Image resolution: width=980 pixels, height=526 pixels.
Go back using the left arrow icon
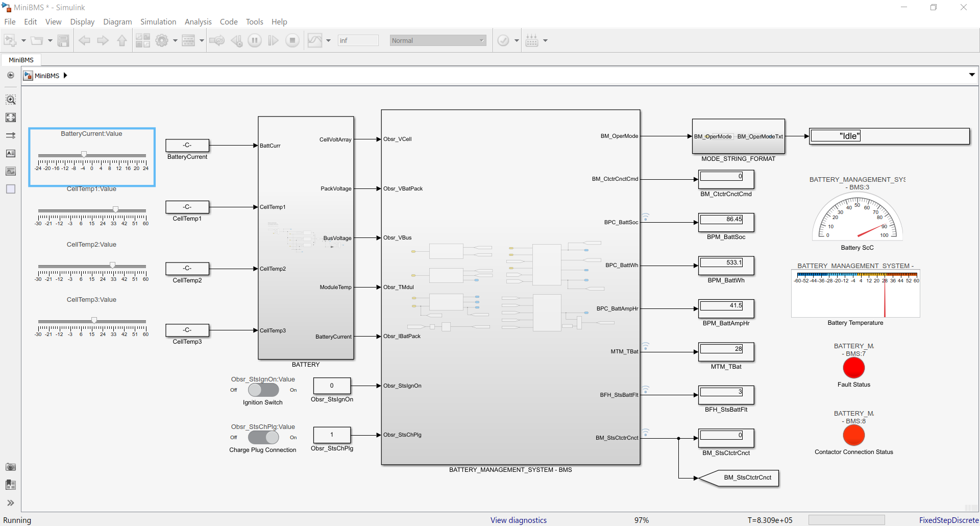point(84,40)
